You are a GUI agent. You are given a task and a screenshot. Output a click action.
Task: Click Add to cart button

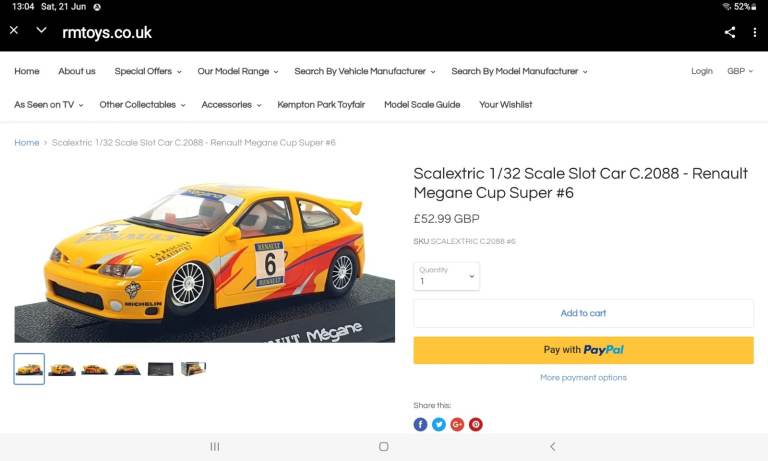[x=583, y=314]
